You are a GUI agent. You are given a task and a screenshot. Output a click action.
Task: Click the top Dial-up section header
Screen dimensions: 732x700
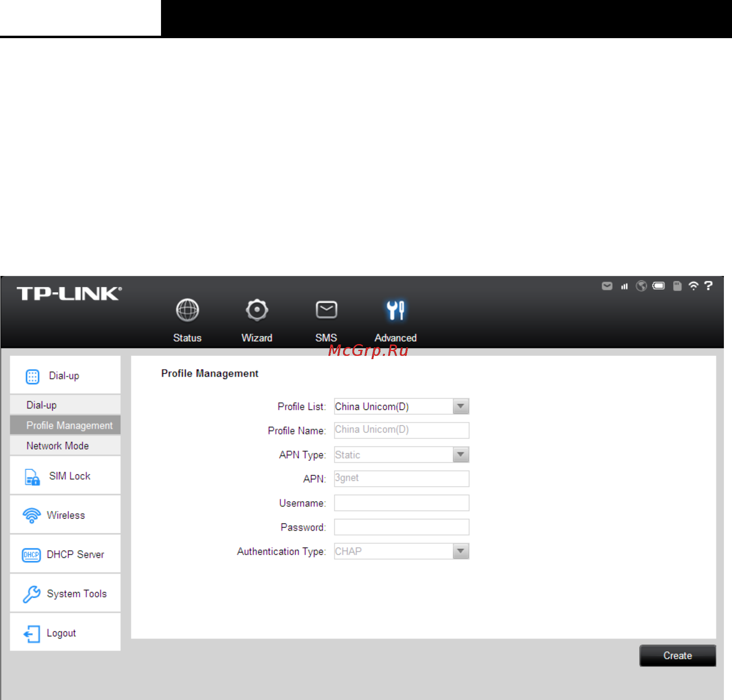point(65,375)
